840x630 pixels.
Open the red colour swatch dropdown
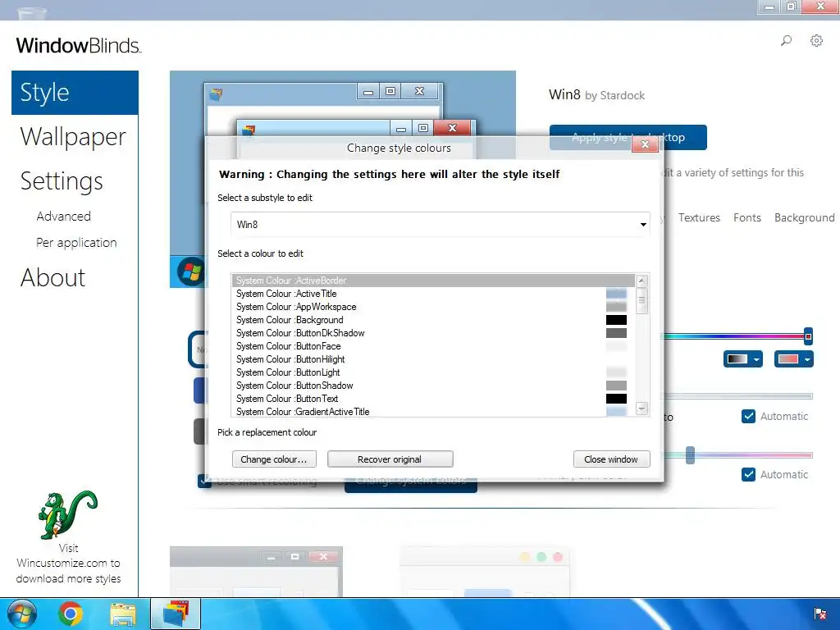click(793, 359)
